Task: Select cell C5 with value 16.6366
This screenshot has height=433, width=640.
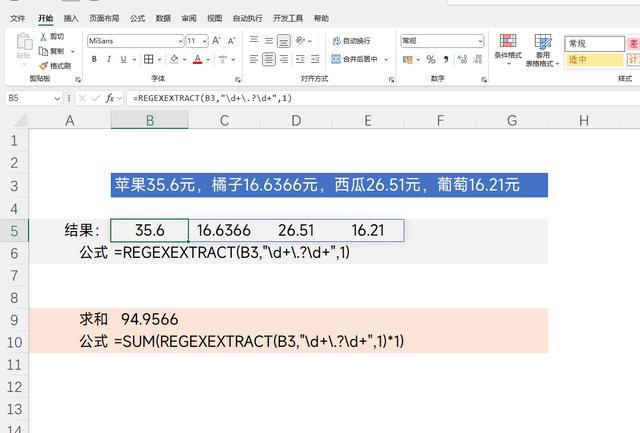Action: coord(224,230)
